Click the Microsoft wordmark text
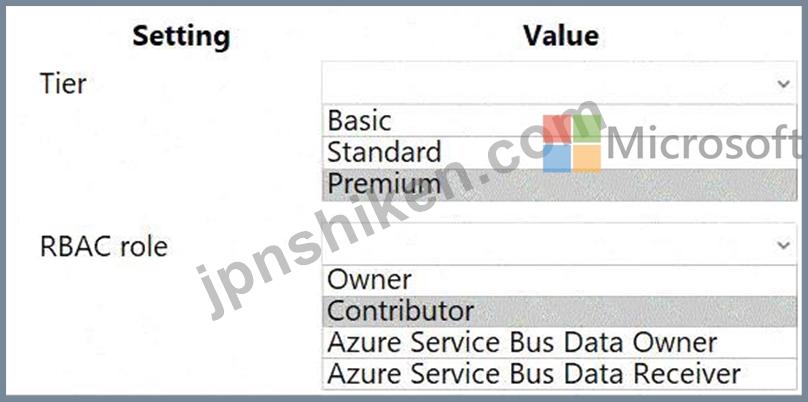808x402 pixels. [703, 143]
